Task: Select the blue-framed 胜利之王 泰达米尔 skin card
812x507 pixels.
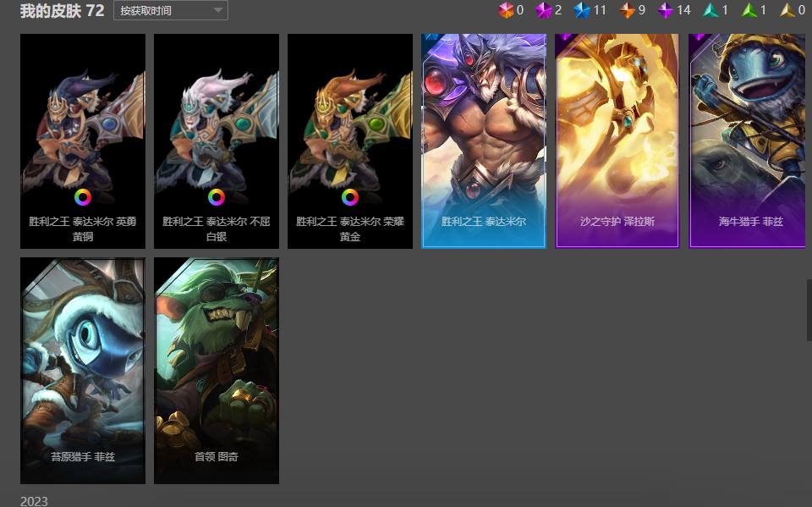Action: coord(484,141)
